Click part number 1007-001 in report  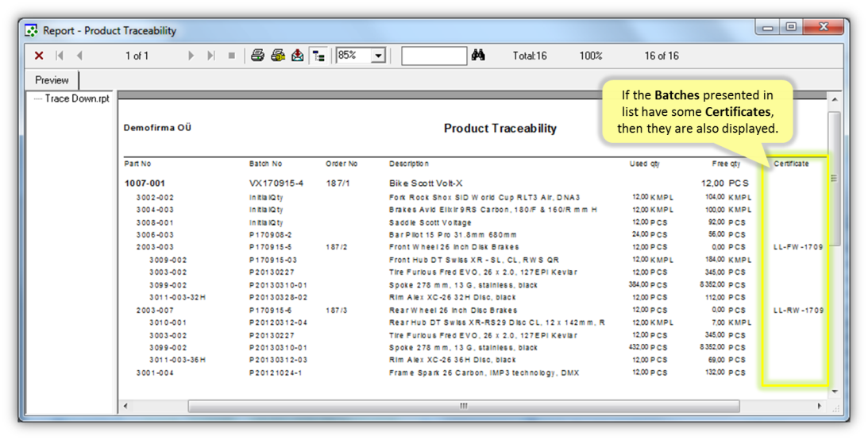[x=145, y=183]
